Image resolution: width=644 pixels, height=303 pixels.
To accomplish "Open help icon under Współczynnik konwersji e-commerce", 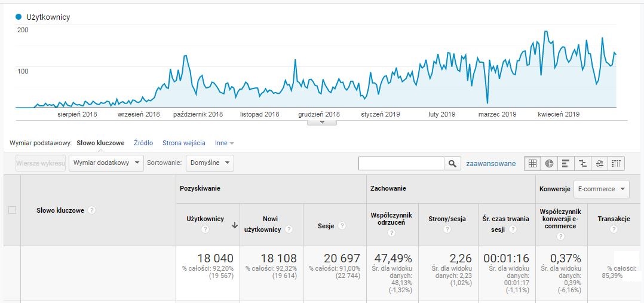I will pos(561,237).
